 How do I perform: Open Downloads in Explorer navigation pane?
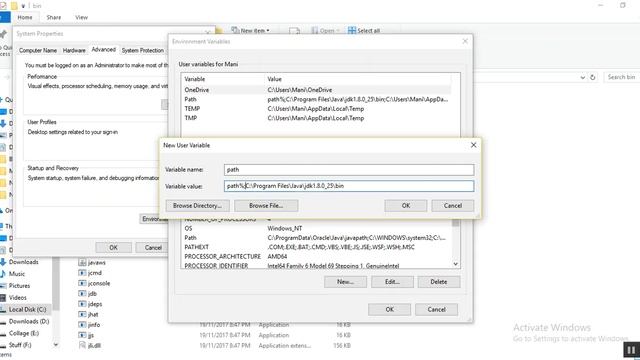pyautogui.click(x=24, y=262)
